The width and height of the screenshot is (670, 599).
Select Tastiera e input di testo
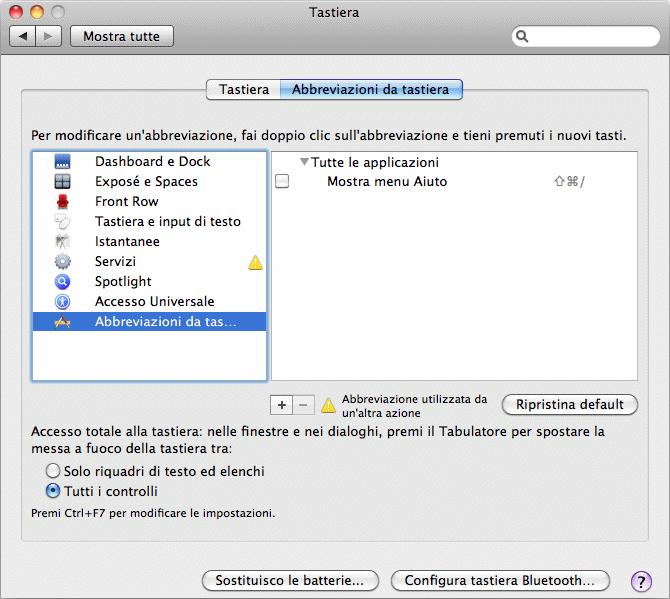(149, 221)
